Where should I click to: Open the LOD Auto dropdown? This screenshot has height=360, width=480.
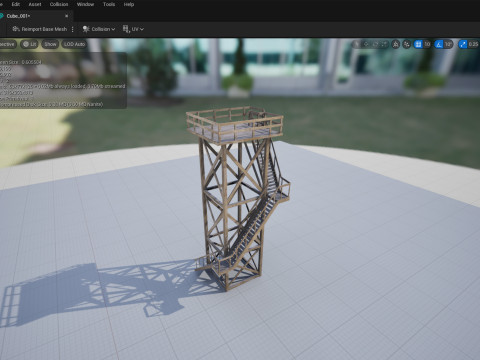click(x=74, y=44)
